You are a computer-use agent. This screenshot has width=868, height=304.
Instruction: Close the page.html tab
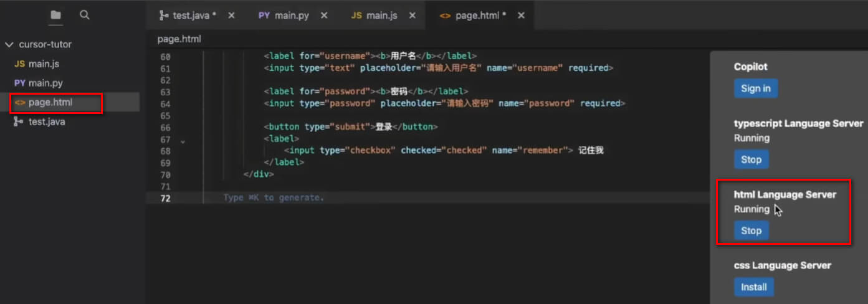(x=521, y=16)
